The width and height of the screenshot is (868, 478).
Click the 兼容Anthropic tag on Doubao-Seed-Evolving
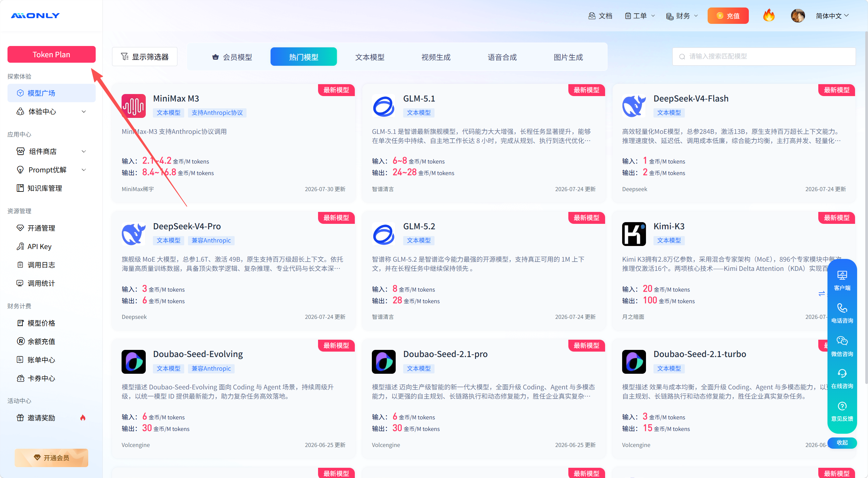pos(211,369)
